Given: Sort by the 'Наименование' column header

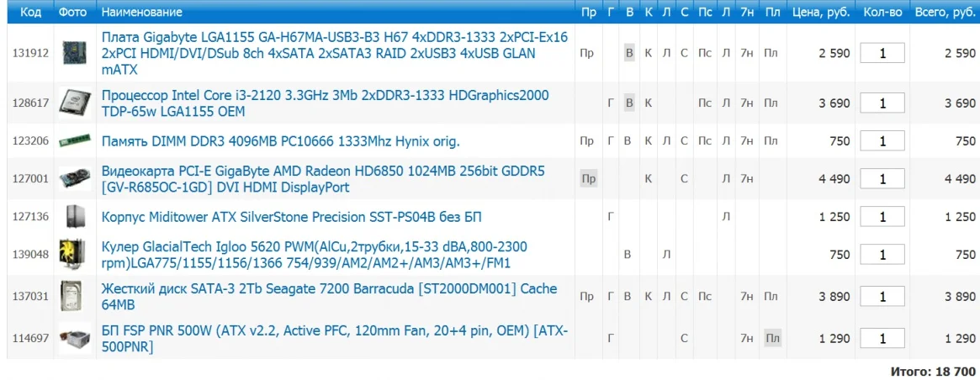Looking at the screenshot, I should (141, 13).
